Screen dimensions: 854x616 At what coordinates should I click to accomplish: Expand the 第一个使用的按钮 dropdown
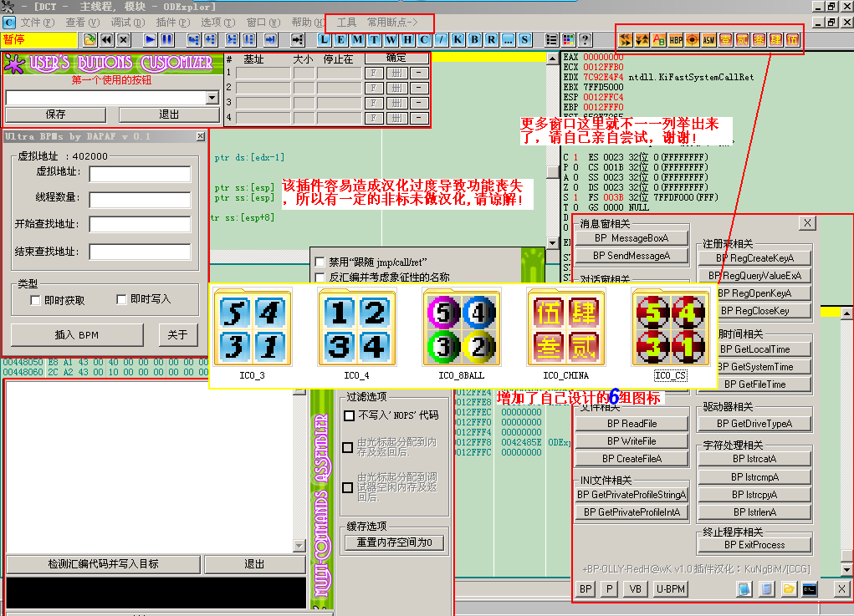point(212,98)
